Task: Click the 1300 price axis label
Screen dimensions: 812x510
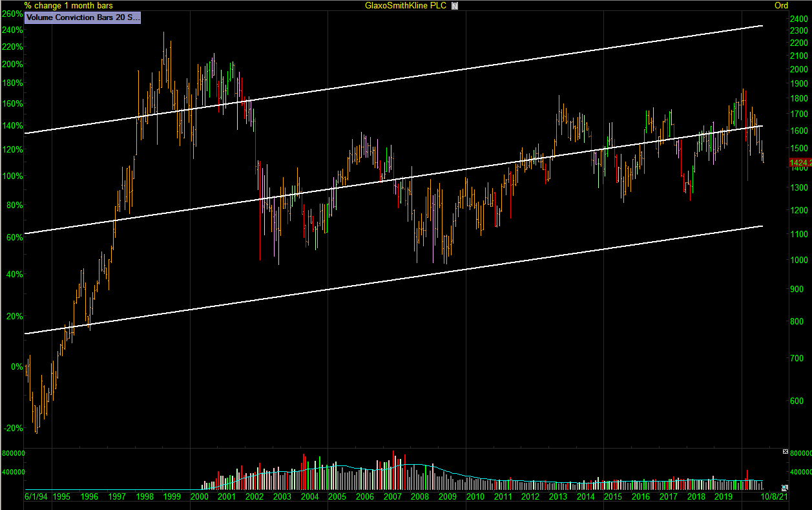Action: tap(798, 188)
